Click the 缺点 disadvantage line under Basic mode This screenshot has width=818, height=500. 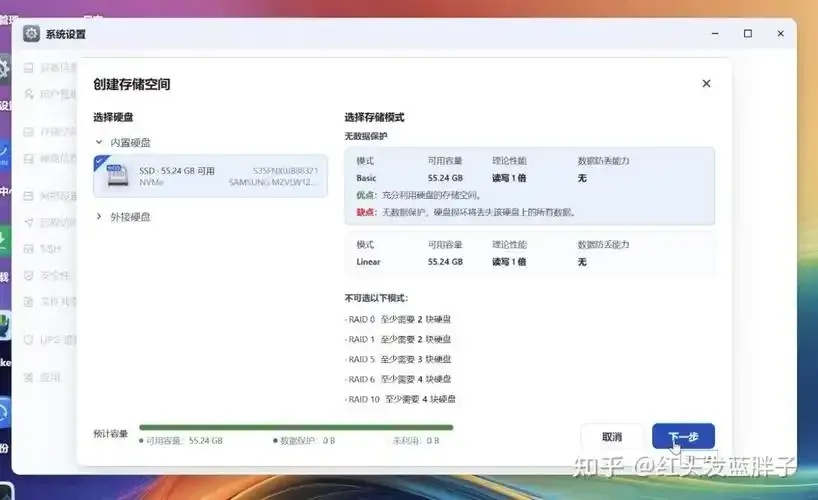click(466, 212)
